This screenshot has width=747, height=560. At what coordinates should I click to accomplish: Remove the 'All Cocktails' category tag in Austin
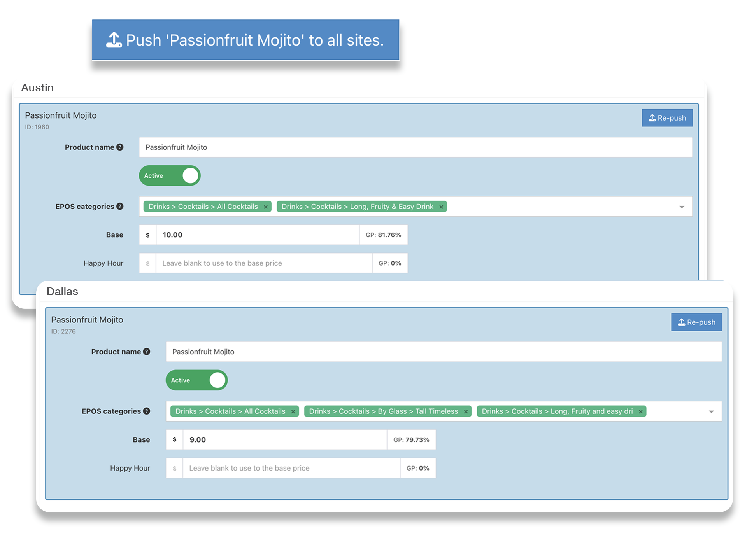click(266, 206)
